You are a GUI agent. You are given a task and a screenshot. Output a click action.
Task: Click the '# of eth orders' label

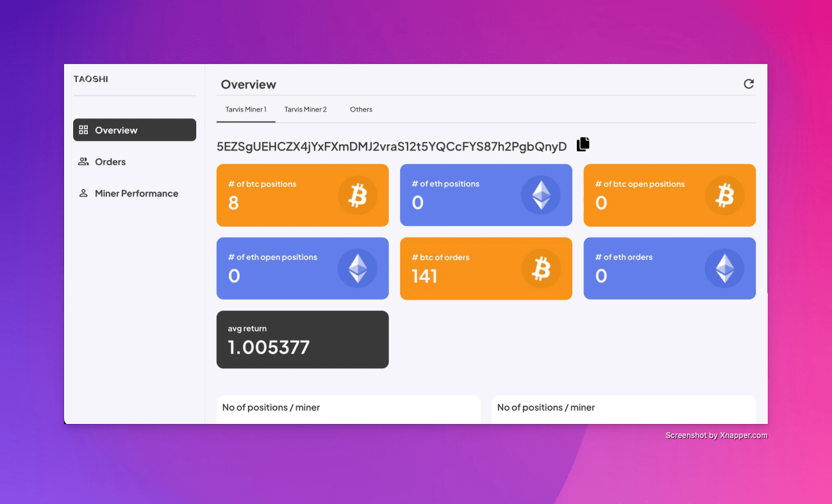click(x=624, y=257)
